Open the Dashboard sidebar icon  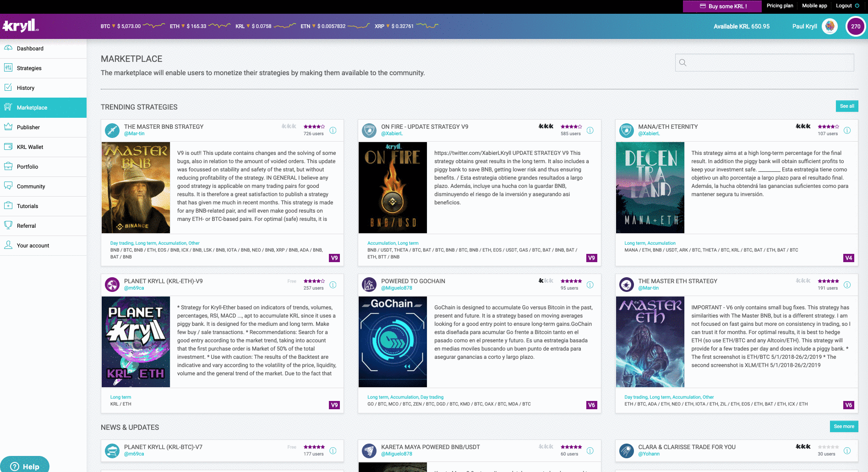point(8,48)
